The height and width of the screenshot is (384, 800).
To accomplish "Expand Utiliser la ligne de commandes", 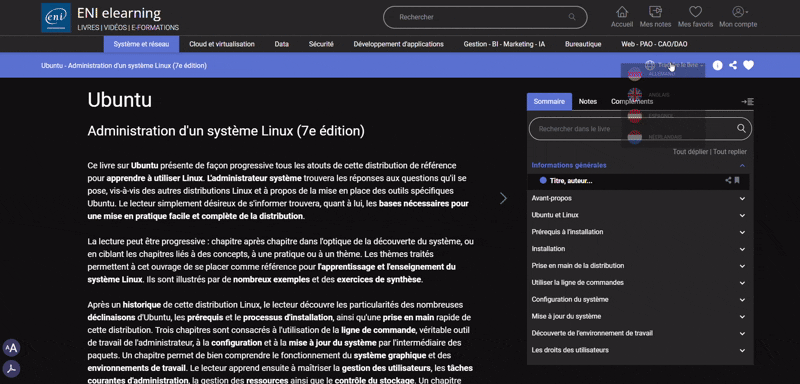I will 742,283.
